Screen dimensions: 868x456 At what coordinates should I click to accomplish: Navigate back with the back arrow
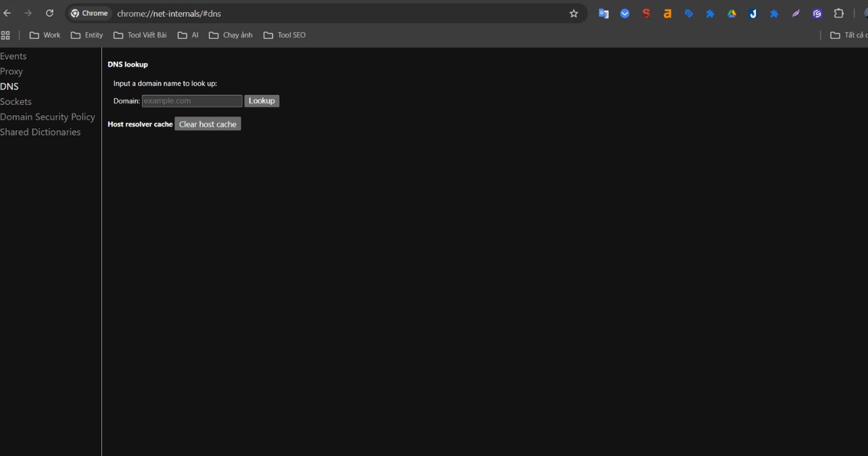click(x=7, y=13)
